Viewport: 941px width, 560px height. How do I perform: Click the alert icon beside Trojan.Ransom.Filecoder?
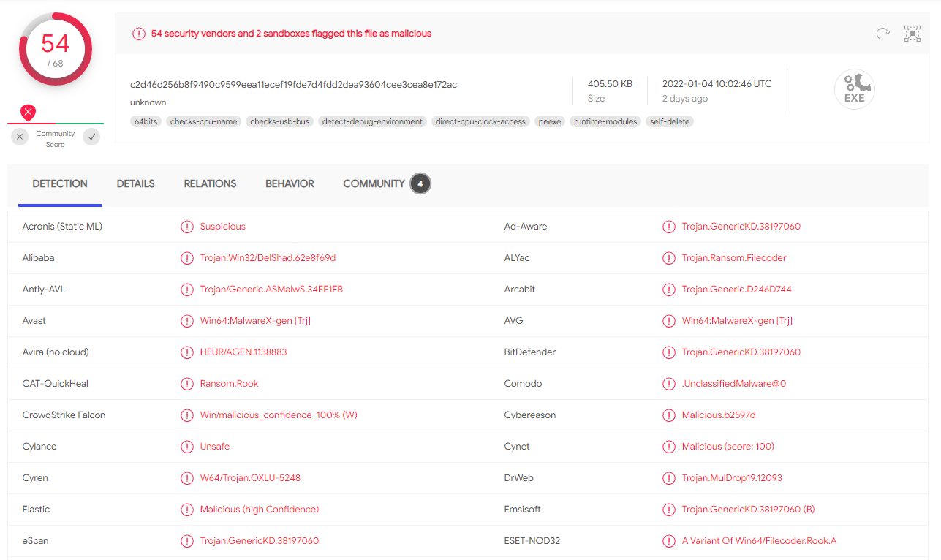pyautogui.click(x=669, y=258)
